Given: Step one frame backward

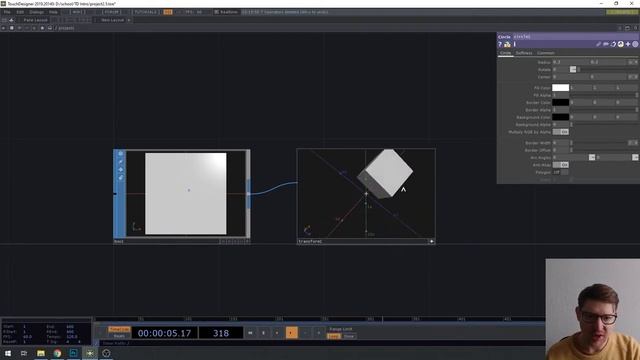Looking at the screenshot, I should click(x=305, y=333).
